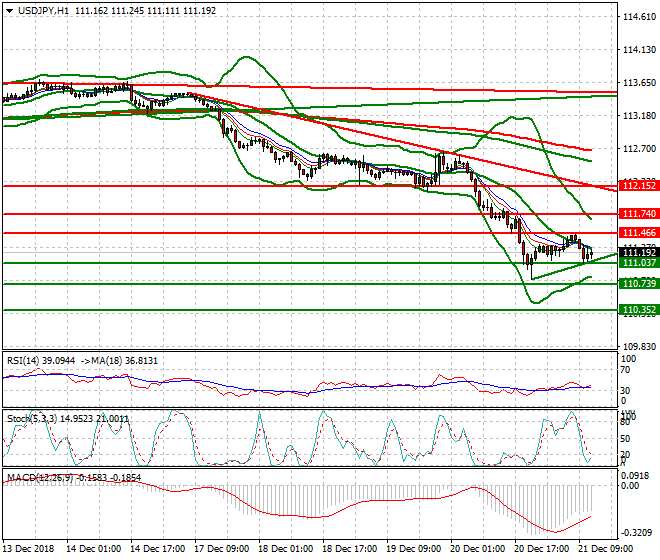
Task: Click the RSI scale value 70
Action: click(625, 370)
